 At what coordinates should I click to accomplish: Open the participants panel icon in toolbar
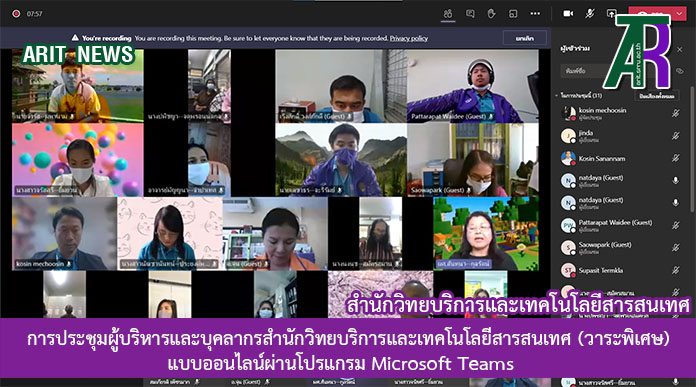(448, 14)
